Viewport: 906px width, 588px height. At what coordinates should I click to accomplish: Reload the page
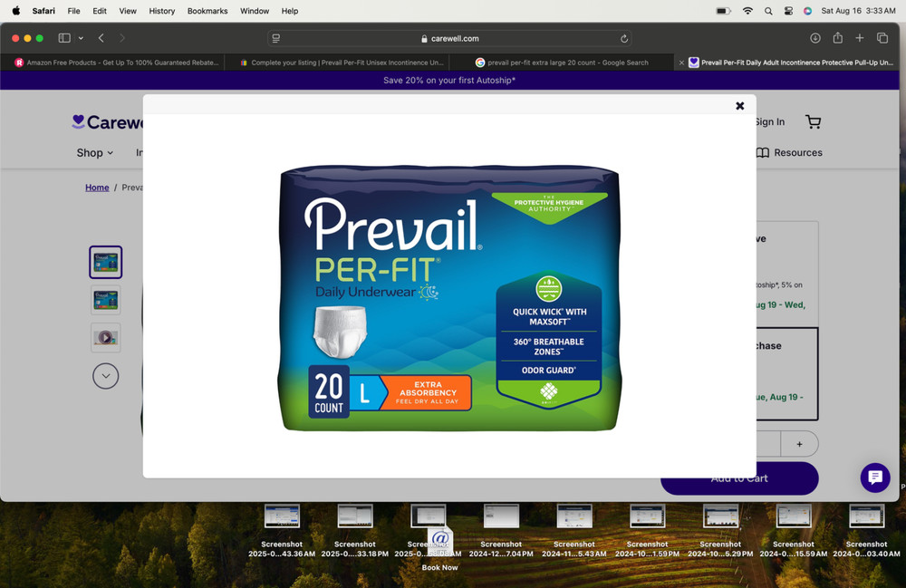pos(624,39)
